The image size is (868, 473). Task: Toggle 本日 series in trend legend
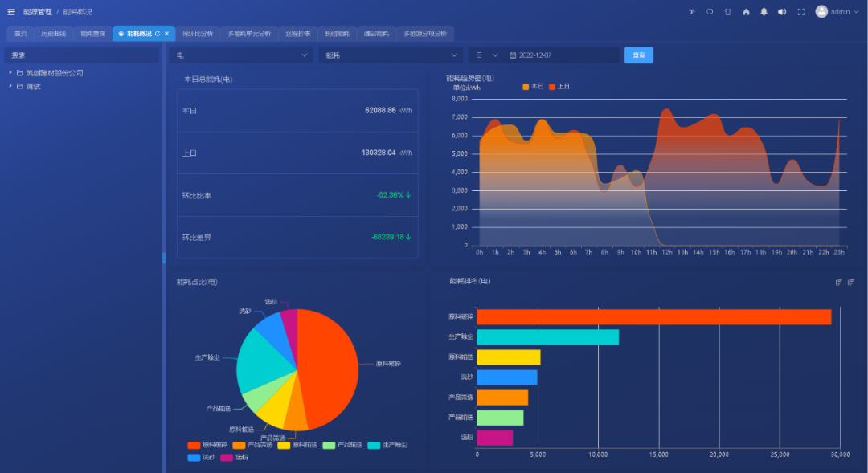[x=533, y=86]
